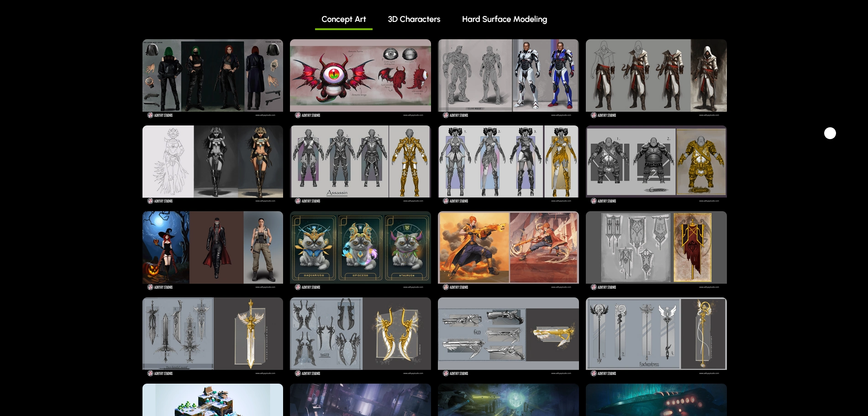Open the glowing orb sci-fi landscape thumbnail
The width and height of the screenshot is (868, 416).
click(x=508, y=400)
